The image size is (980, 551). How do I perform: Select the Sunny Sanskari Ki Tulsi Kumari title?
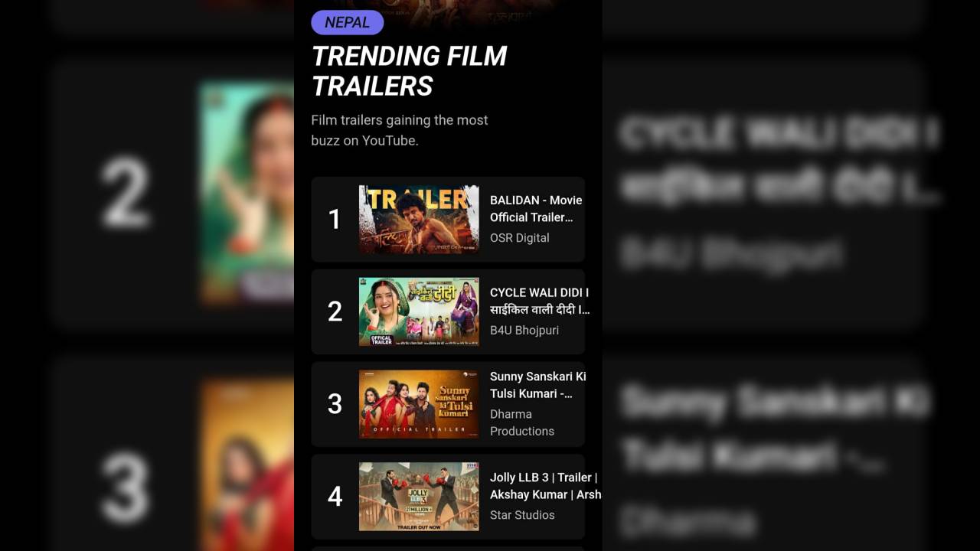click(x=538, y=385)
